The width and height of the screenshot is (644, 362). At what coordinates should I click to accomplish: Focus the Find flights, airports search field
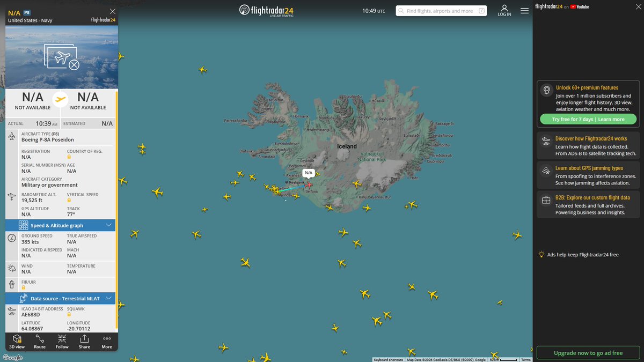click(441, 11)
